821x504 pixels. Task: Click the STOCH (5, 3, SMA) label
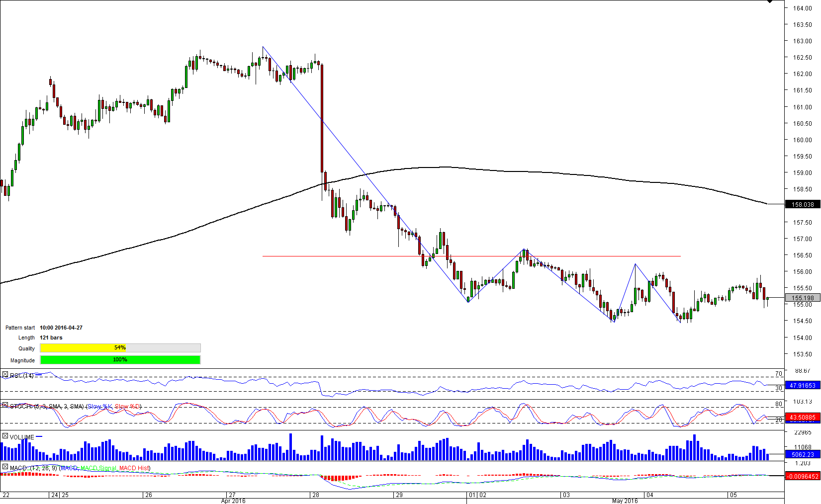pos(47,407)
